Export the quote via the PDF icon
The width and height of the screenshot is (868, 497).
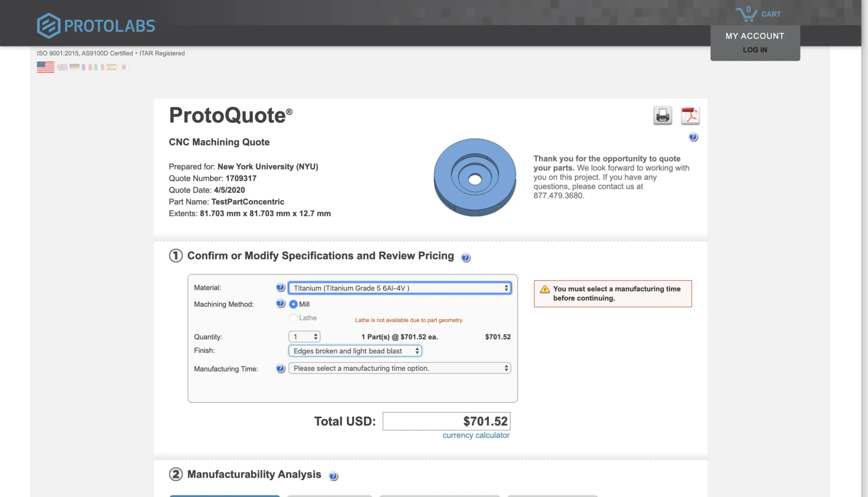coord(690,115)
